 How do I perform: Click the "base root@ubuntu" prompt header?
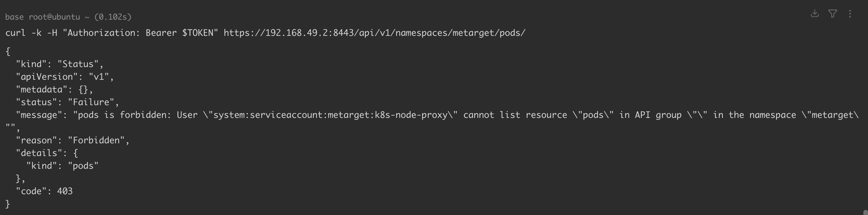pos(43,17)
